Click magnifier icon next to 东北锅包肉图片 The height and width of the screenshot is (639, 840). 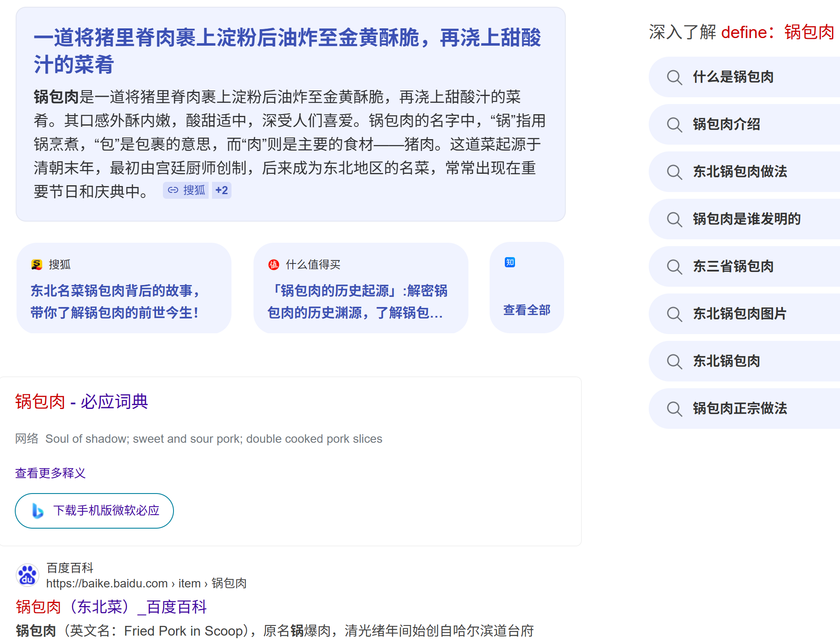coord(674,314)
